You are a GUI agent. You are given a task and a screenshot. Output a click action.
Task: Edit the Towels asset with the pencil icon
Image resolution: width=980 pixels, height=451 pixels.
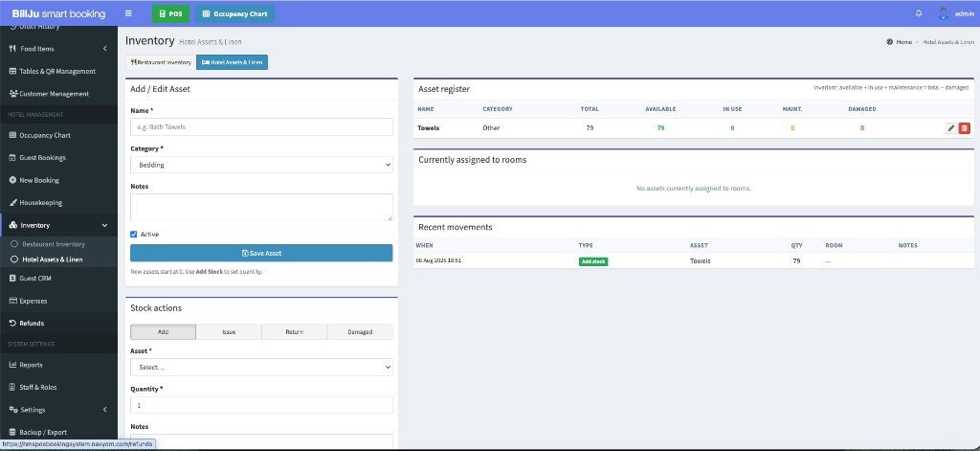tap(950, 127)
